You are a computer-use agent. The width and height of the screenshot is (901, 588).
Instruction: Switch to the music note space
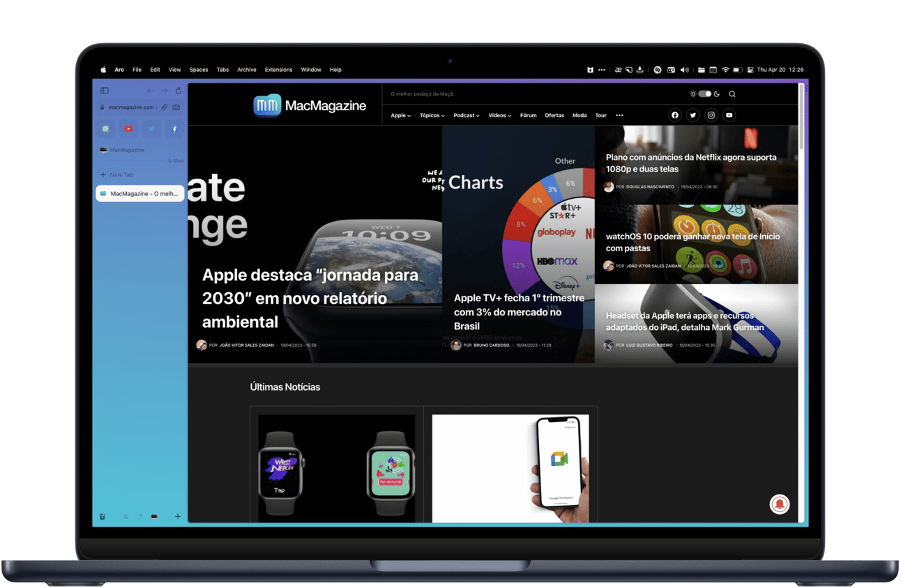[140, 517]
